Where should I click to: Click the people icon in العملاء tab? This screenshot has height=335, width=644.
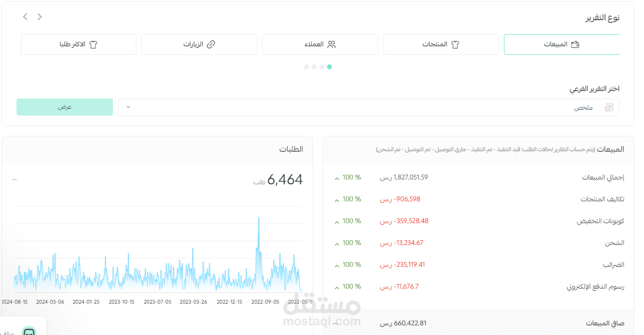[332, 45]
